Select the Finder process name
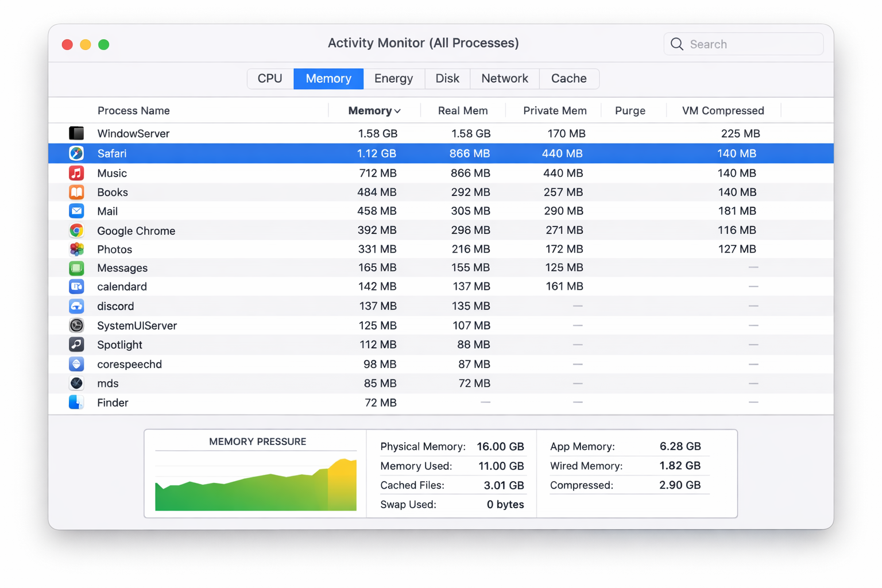The height and width of the screenshot is (588, 882). pos(113,403)
